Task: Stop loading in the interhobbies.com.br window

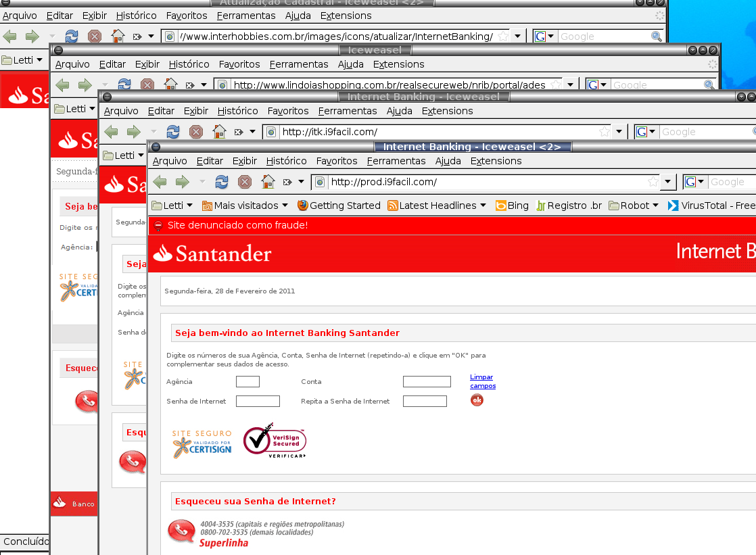Action: tap(95, 36)
